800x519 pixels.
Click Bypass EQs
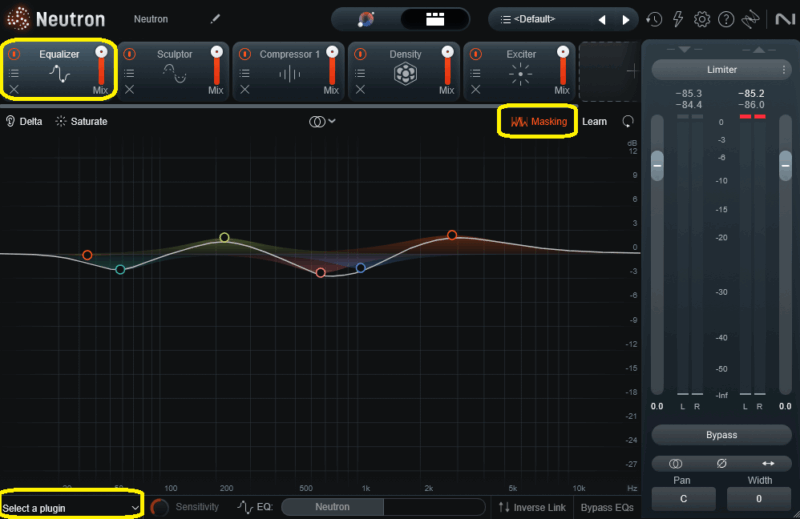(607, 507)
